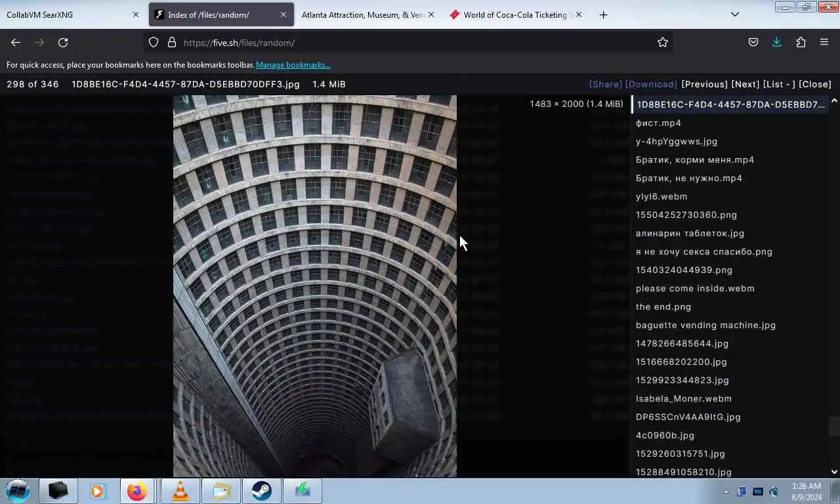Image resolution: width=840 pixels, height=504 pixels.
Task: Expand the list all tabs chevron
Action: coord(735,14)
